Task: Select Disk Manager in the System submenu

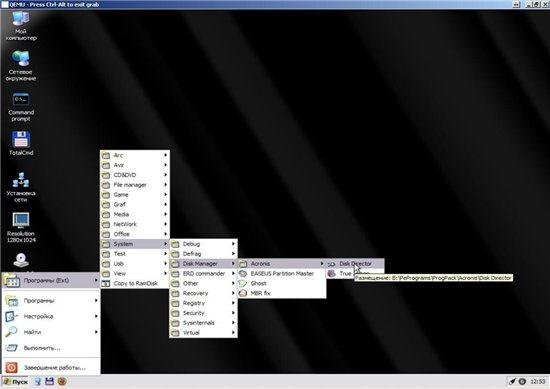Action: click(203, 263)
